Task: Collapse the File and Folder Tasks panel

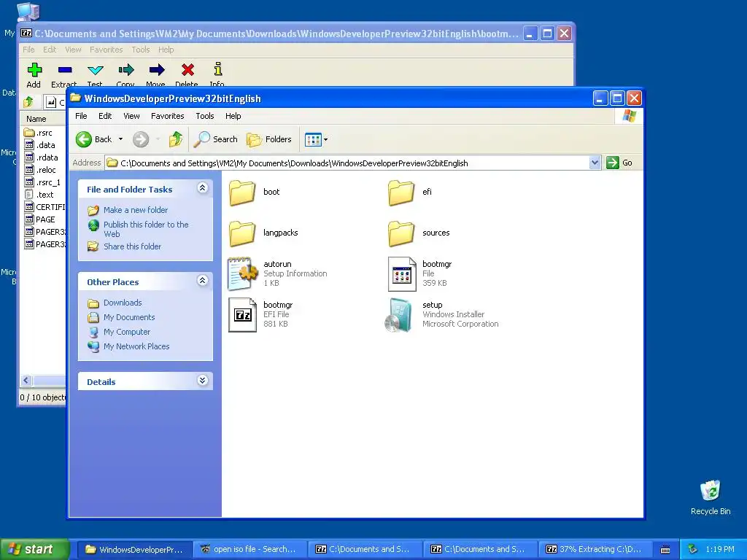Action: pos(203,188)
